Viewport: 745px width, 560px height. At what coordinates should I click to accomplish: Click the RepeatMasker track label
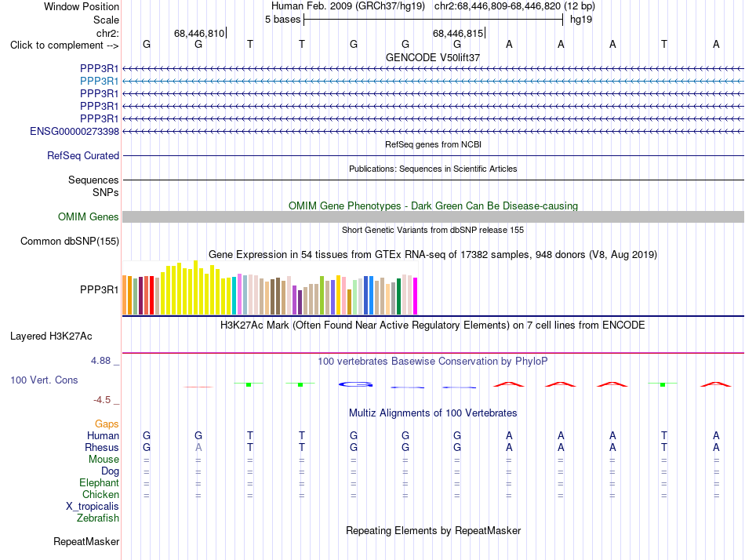tap(86, 541)
